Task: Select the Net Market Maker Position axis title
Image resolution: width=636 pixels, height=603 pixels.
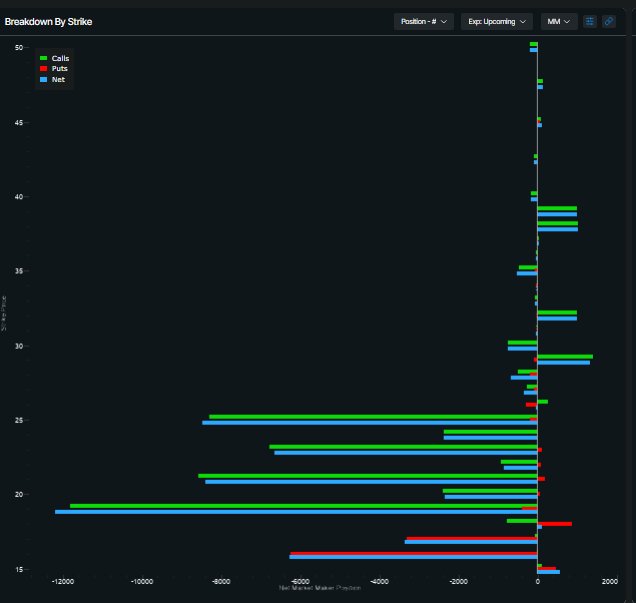Action: pyautogui.click(x=320, y=588)
